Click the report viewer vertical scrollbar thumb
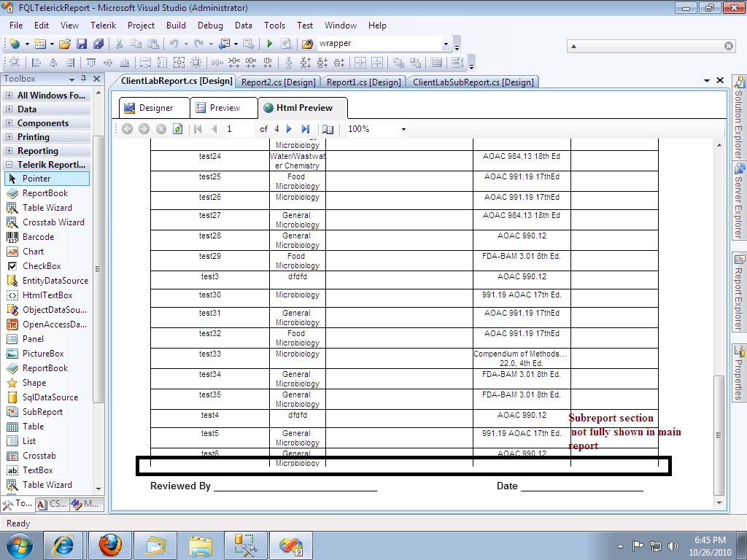 719,435
